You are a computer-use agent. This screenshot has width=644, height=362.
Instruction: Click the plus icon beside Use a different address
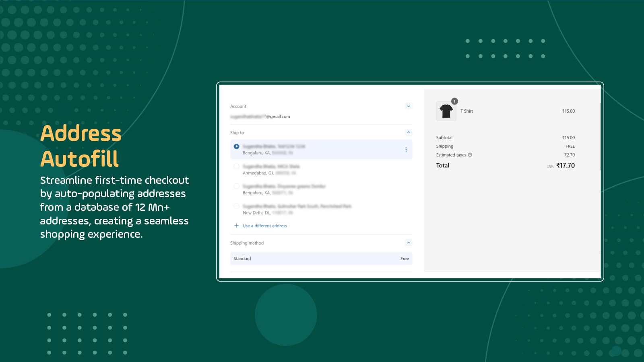237,226
